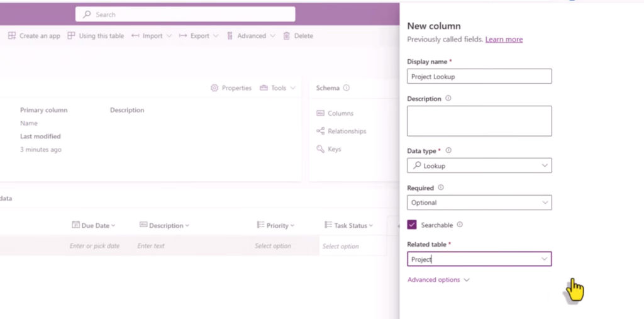This screenshot has width=644, height=319.
Task: Click the Relationships schema icon
Action: [320, 131]
